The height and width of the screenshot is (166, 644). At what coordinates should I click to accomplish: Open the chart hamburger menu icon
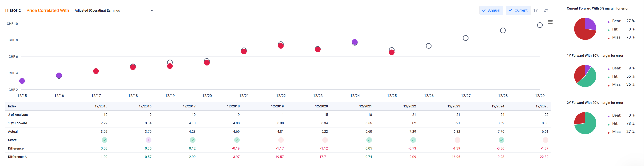click(550, 22)
